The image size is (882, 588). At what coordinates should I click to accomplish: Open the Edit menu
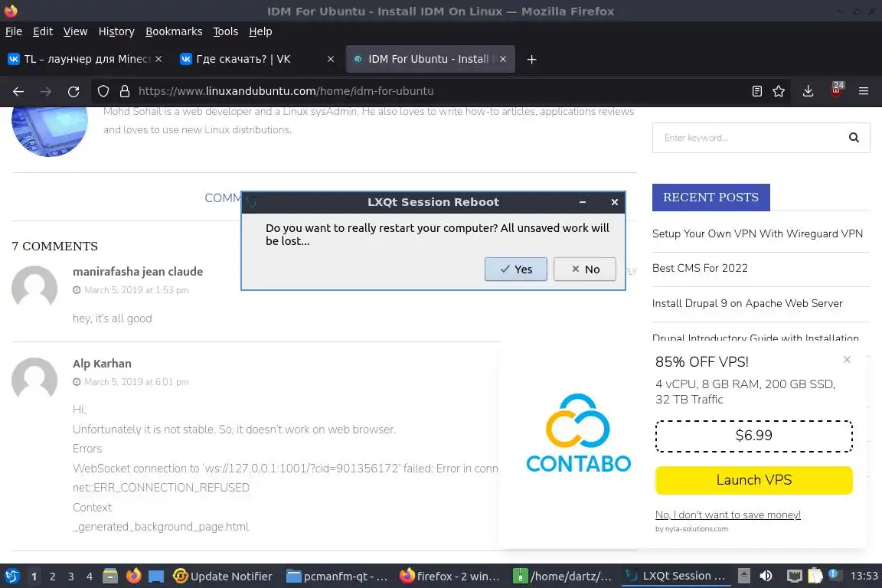point(43,31)
